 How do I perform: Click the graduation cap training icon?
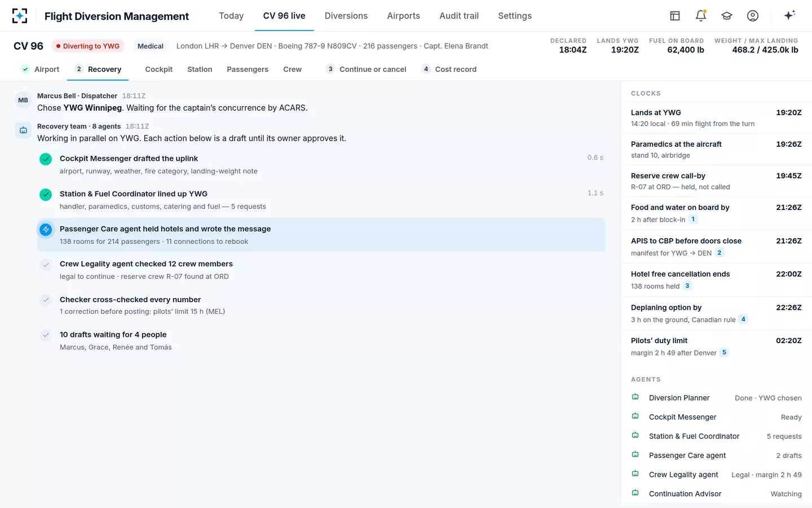click(727, 16)
